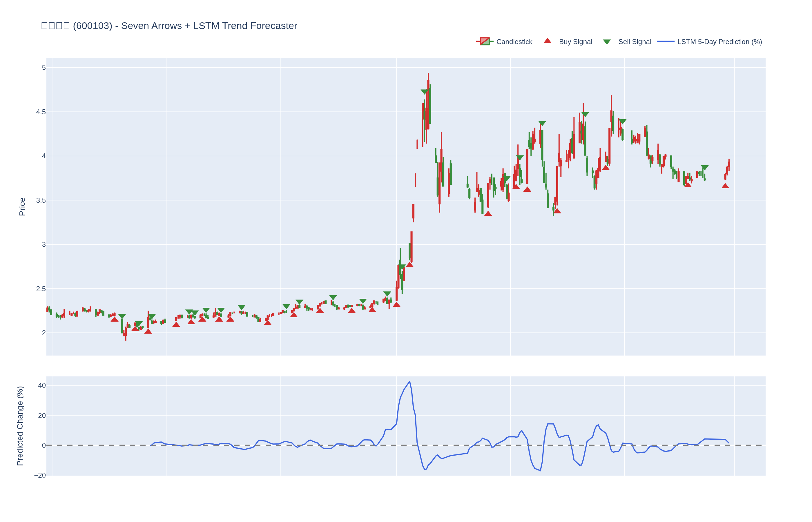
Task: Click the 40 tick label on lower chart
Action: pyautogui.click(x=42, y=385)
